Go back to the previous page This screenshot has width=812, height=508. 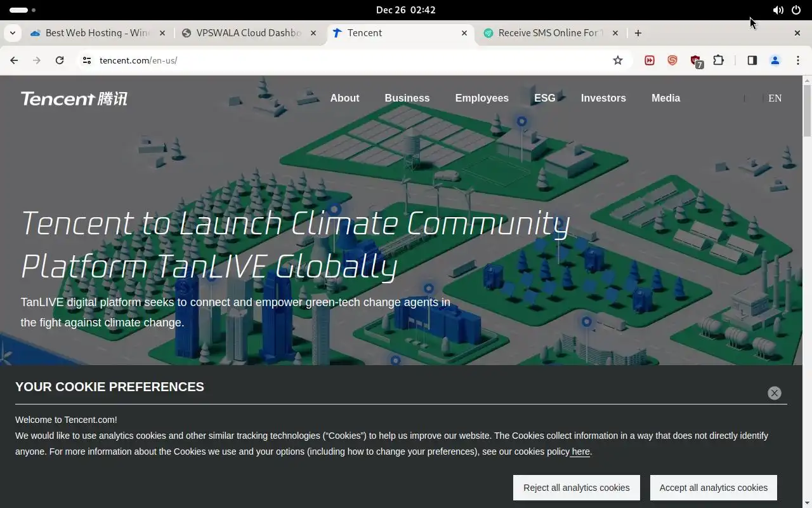[x=14, y=60]
